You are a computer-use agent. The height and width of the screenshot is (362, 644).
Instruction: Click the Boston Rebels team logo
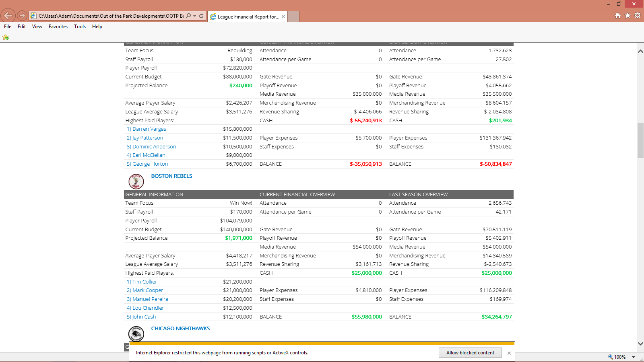click(x=136, y=181)
